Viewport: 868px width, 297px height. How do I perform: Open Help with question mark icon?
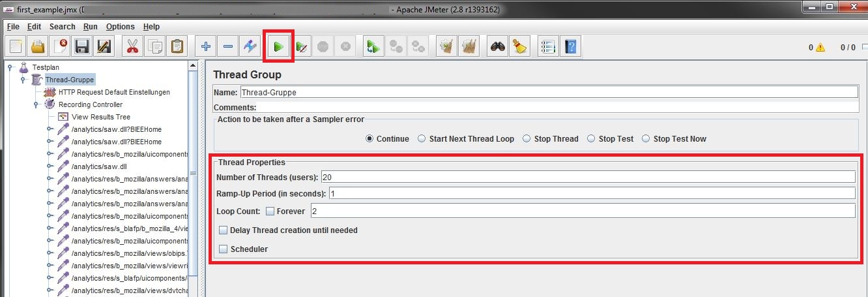[570, 46]
